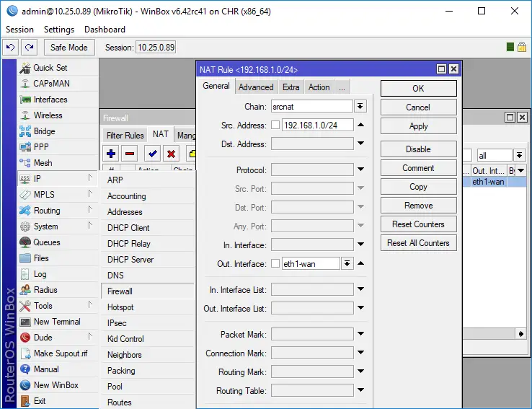532x409 pixels.
Task: Select Addresses in the IP submenu
Action: point(147,212)
